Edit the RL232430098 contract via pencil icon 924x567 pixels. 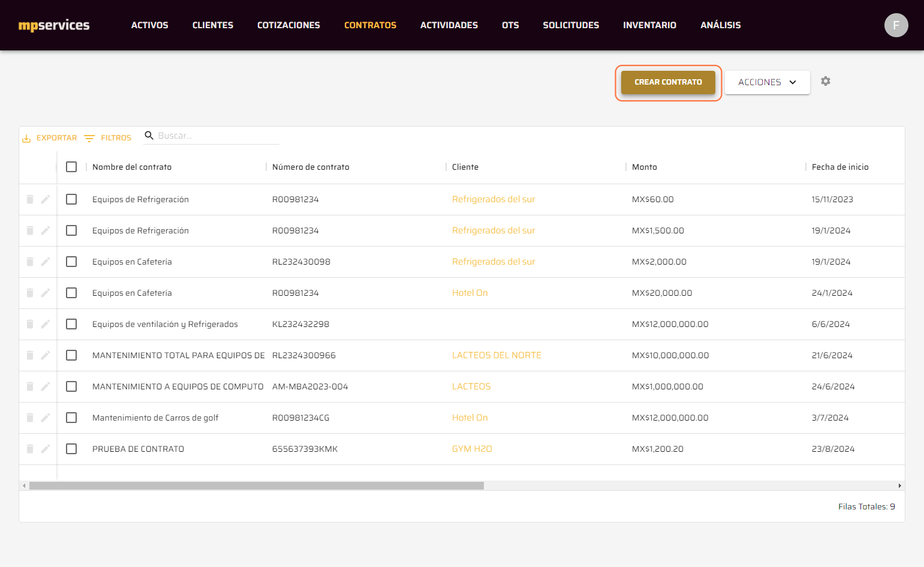pyautogui.click(x=46, y=262)
